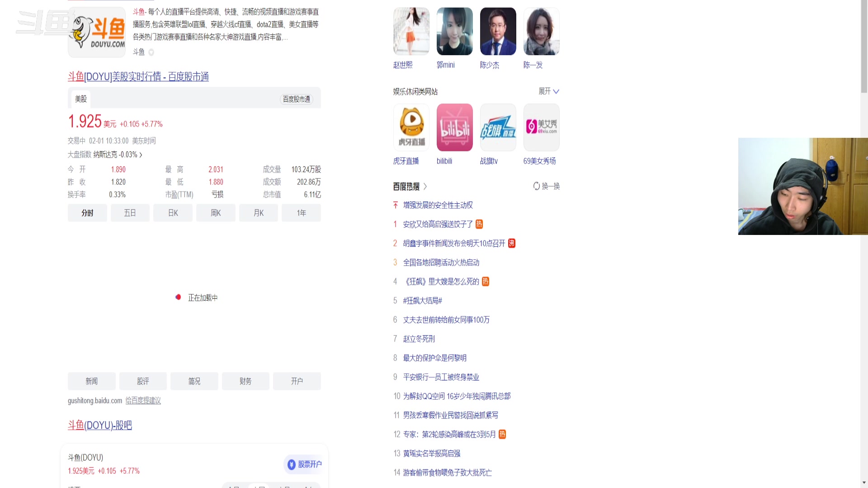Screen dimensions: 868x488
Task: Open #狂飙大结局# hot search
Action: pos(423,301)
